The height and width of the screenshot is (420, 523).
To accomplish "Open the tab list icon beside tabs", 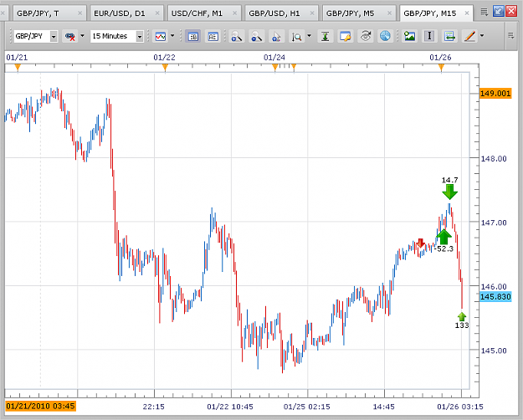I will (485, 13).
